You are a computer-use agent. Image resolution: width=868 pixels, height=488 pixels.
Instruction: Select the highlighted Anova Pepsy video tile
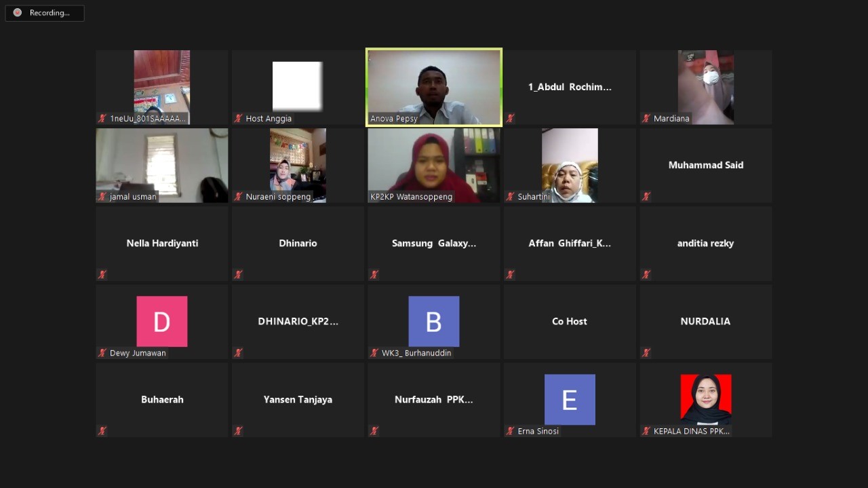pos(434,87)
